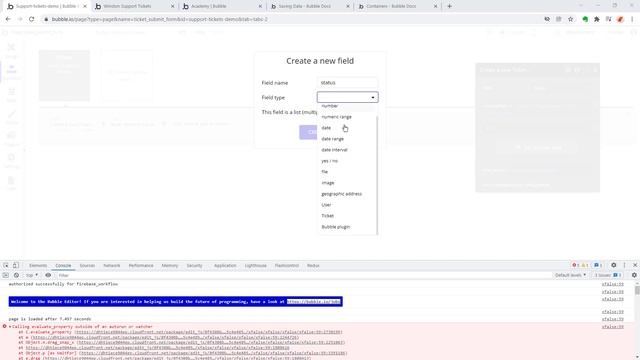Open a new browser tab with plus

449,6
